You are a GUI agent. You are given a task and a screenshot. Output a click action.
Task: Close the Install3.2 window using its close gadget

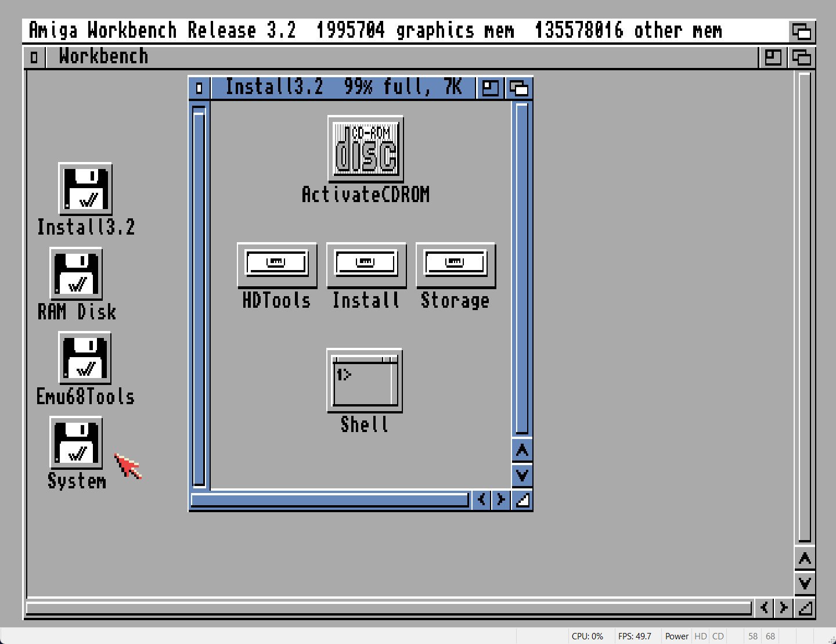pyautogui.click(x=200, y=88)
